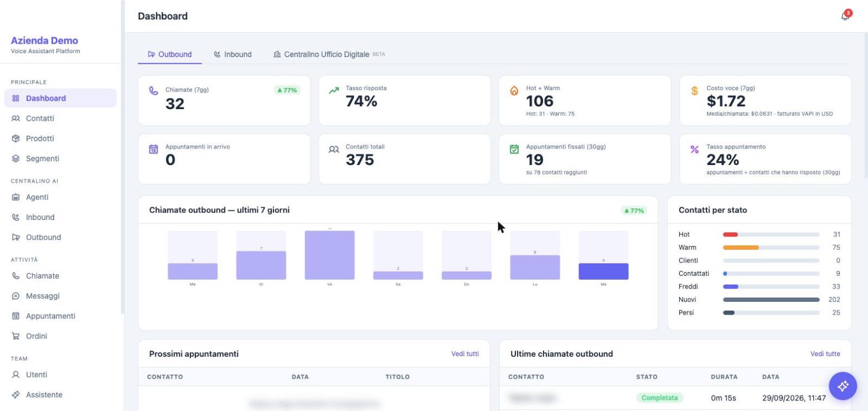Click Vedi tutte in Ultime chiamate outbound
This screenshot has width=868, height=411.
pyautogui.click(x=825, y=353)
